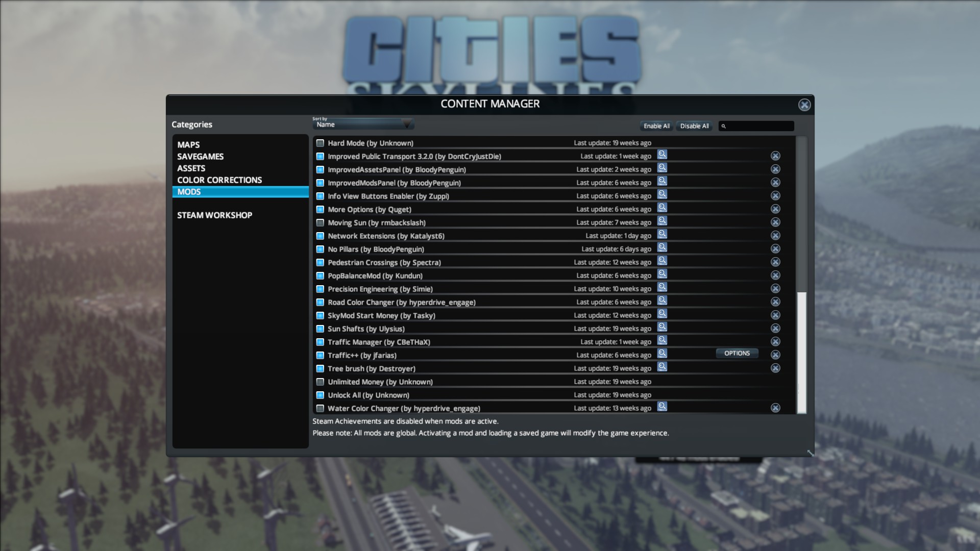The width and height of the screenshot is (980, 551).
Task: Open the Sort by Name dropdown
Action: coord(363,124)
